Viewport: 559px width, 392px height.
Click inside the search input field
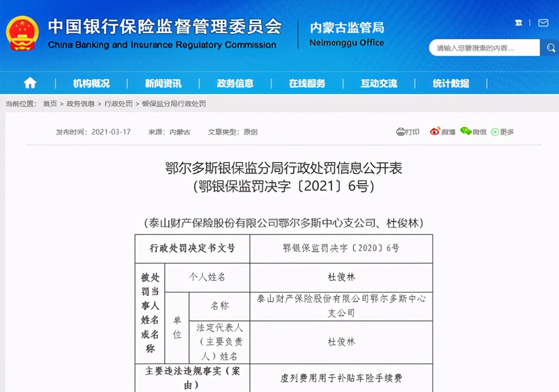(x=483, y=47)
